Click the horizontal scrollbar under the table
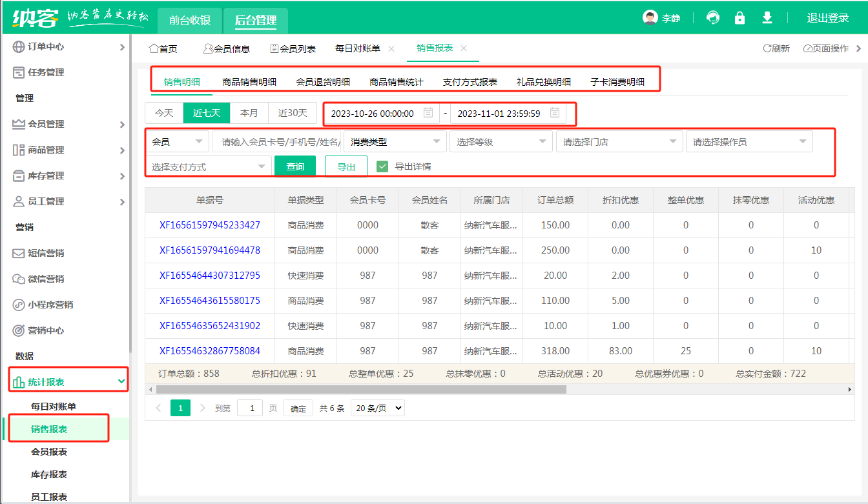The height and width of the screenshot is (504, 868). 360,390
